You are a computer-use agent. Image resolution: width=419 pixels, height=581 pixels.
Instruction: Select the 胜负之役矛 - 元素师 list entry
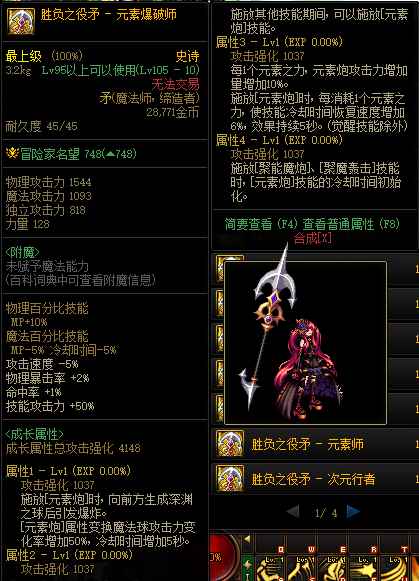tap(315, 444)
